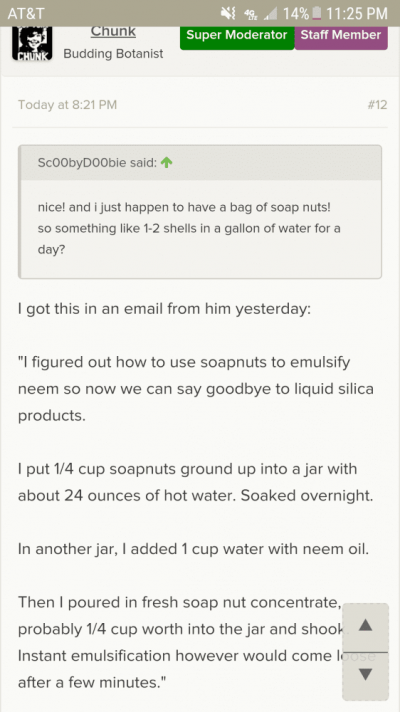Tap the quoted text about soap nuts
Screen dimensions: 400x712
(x=189, y=228)
